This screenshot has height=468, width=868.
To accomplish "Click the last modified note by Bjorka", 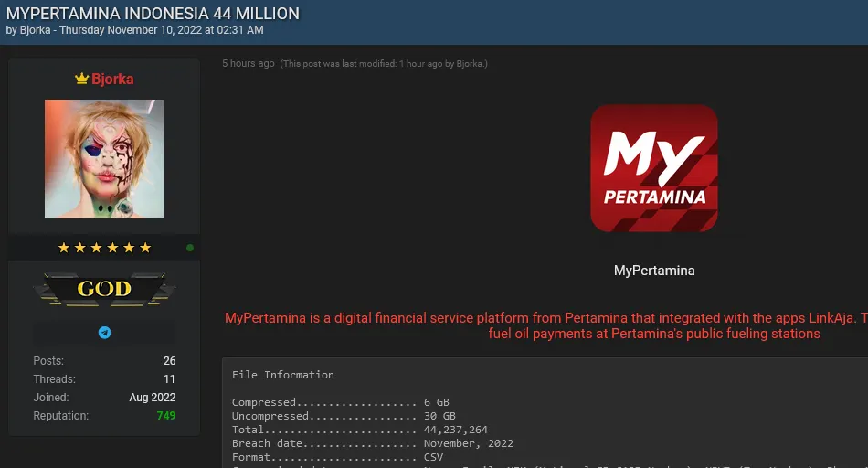I will pyautogui.click(x=384, y=64).
